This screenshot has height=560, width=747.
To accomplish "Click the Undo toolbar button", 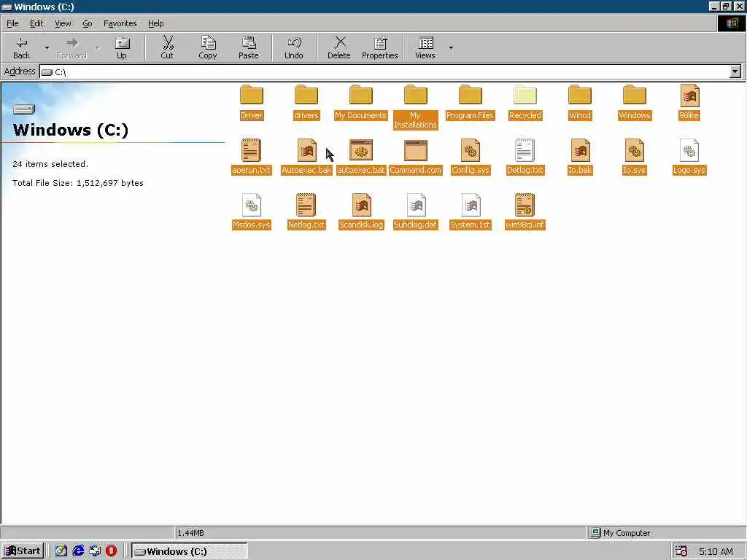I will tap(294, 47).
